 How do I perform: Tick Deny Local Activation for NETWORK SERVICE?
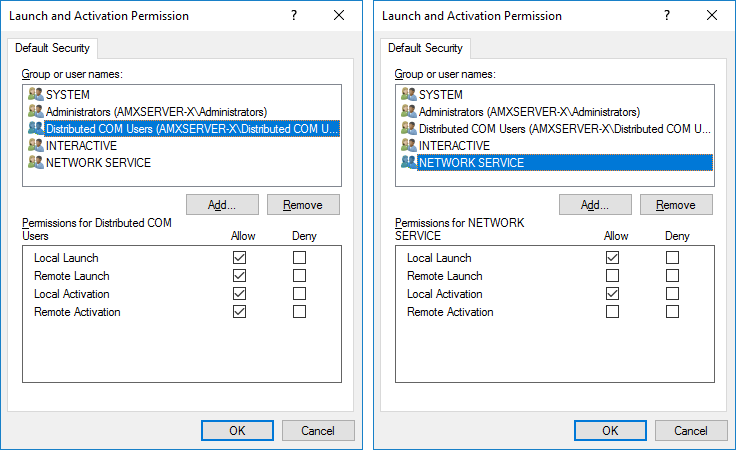[672, 294]
